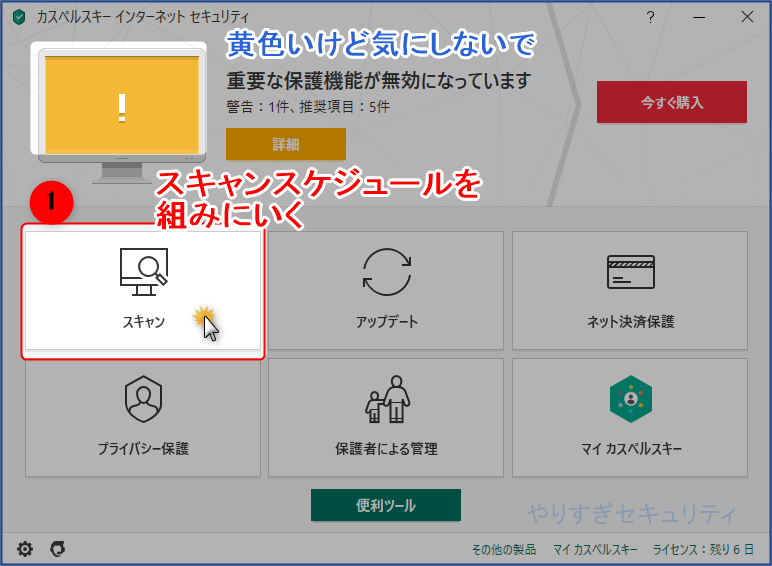Open the スキャン (Scan) tile
The width and height of the screenshot is (772, 566).
click(x=143, y=290)
